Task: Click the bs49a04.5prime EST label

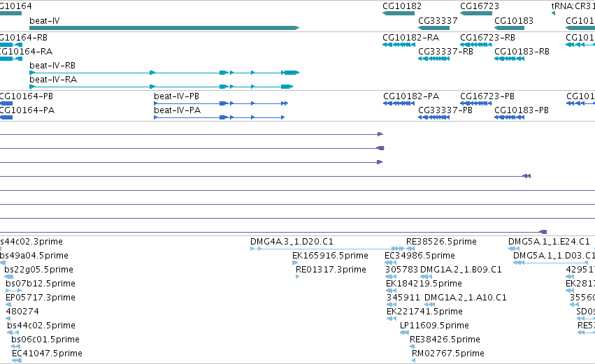Action: [34, 256]
